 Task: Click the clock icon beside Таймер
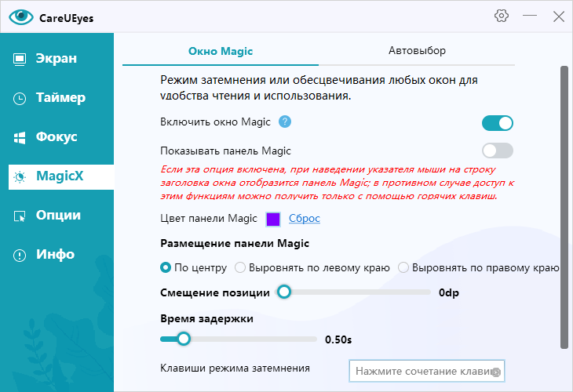(x=20, y=99)
